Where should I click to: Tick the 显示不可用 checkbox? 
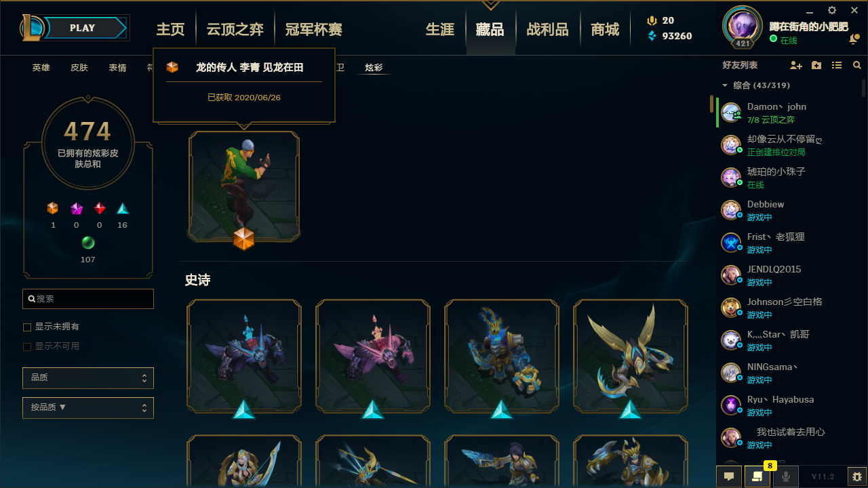coord(27,346)
